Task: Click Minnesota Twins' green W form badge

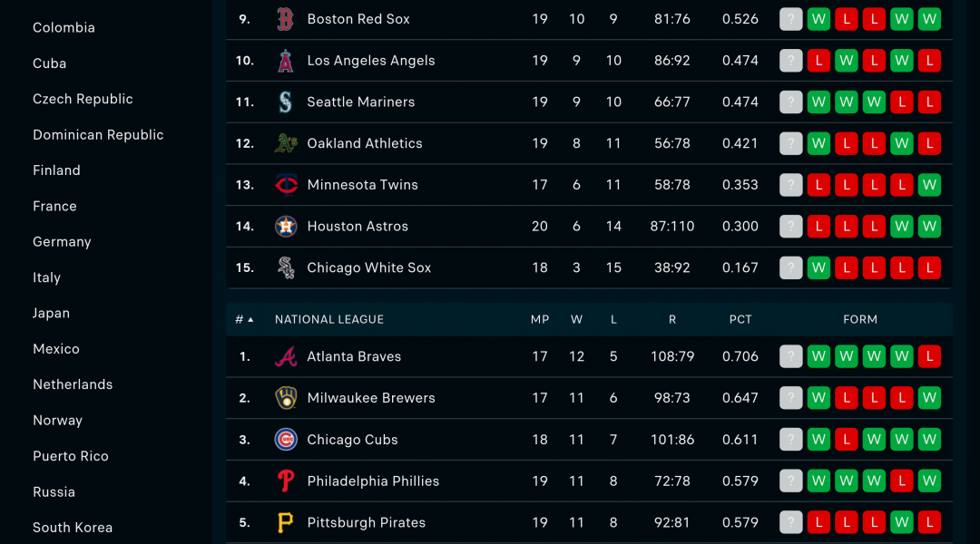Action: coord(929,185)
